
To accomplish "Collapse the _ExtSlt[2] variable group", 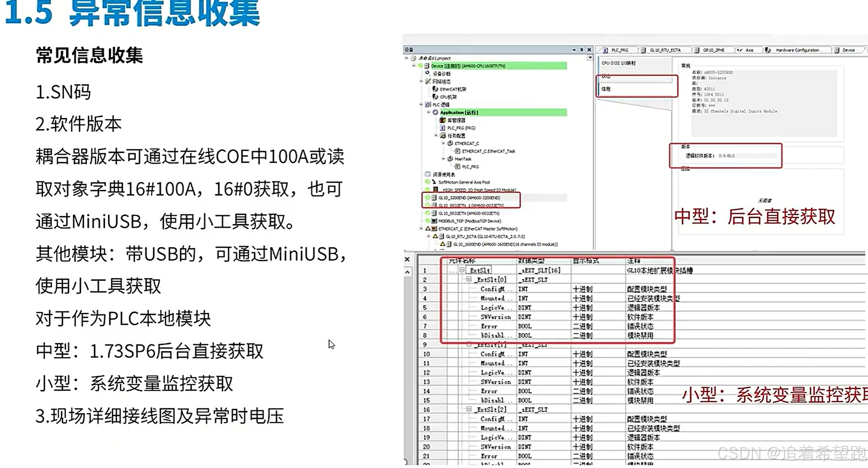I will tap(469, 409).
